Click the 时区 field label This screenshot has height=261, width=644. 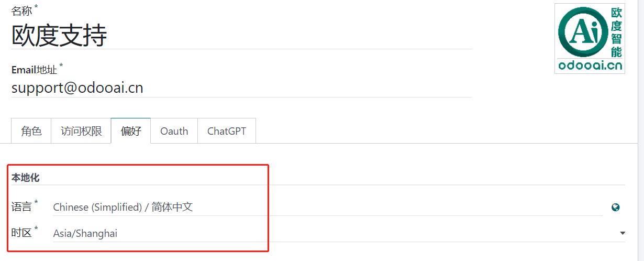pyautogui.click(x=22, y=233)
